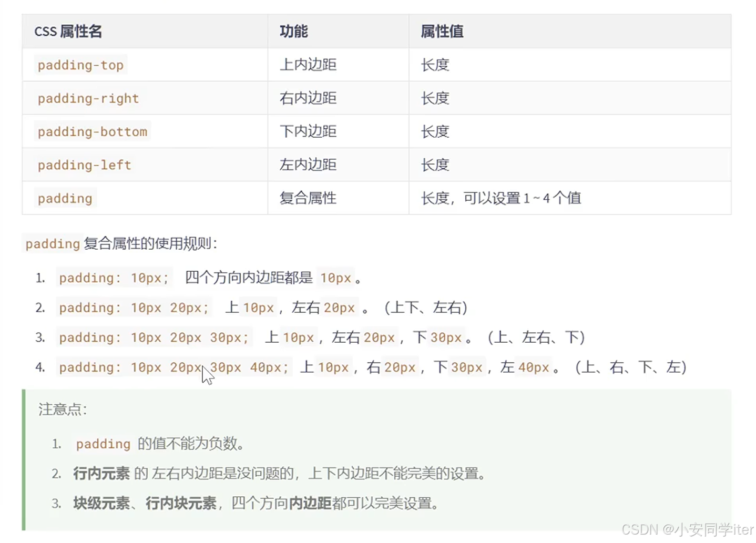This screenshot has width=756, height=543.
Task: Click the bold text '块级元素'
Action: [101, 504]
